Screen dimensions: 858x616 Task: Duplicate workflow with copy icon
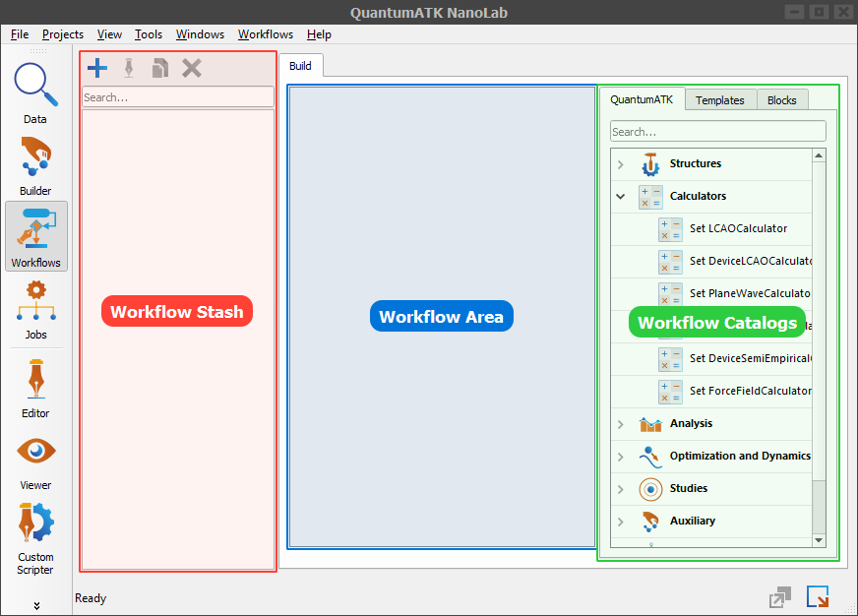pos(159,68)
